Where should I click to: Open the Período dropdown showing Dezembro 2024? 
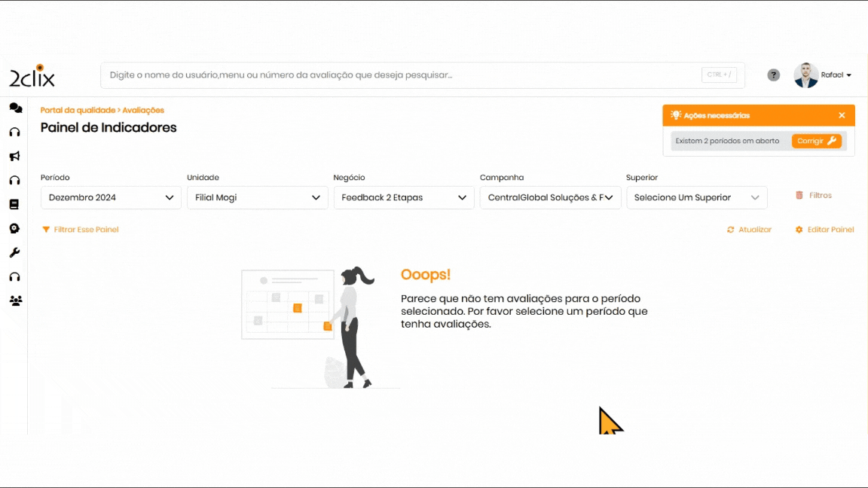(x=111, y=197)
